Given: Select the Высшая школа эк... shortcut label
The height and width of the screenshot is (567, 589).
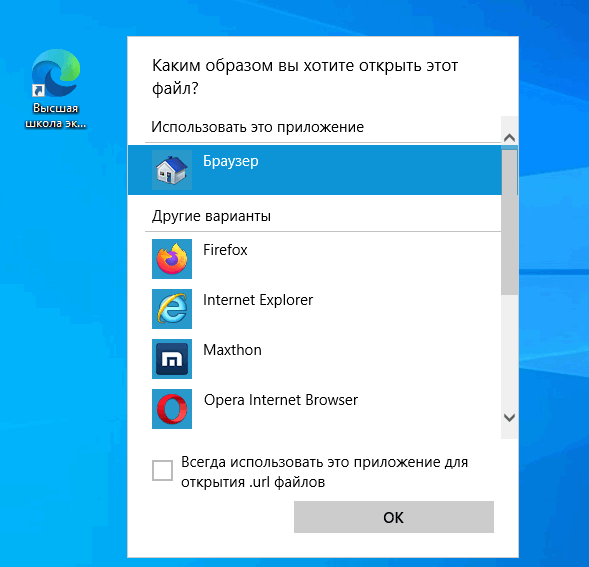Looking at the screenshot, I should pos(56,116).
